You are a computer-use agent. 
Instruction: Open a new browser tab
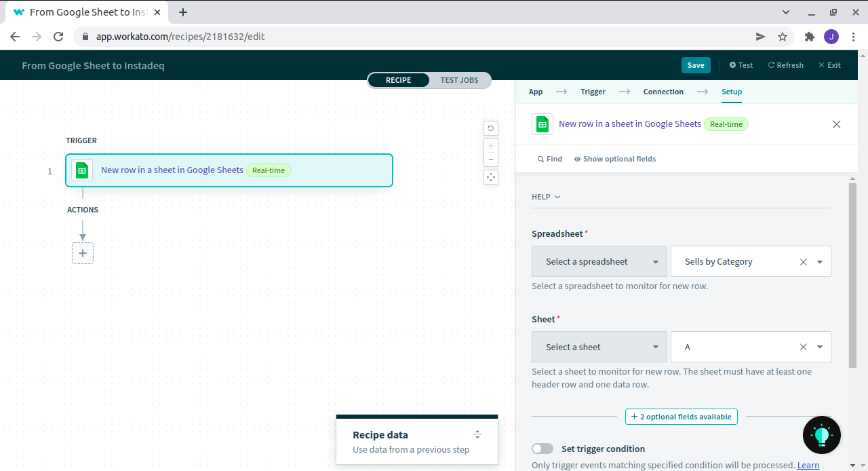[x=183, y=12]
